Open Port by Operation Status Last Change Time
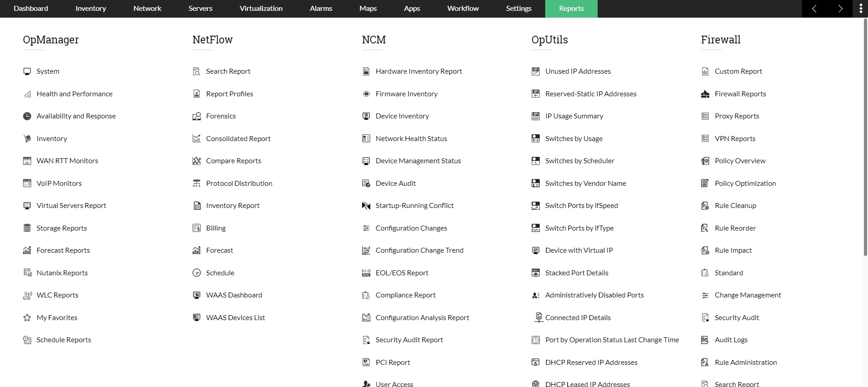This screenshot has width=868, height=387. pos(612,340)
